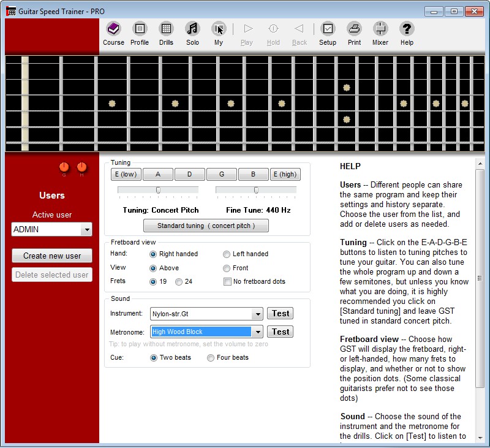Image resolution: width=490 pixels, height=448 pixels.
Task: Select Four beats cue option
Action: pyautogui.click(x=211, y=358)
